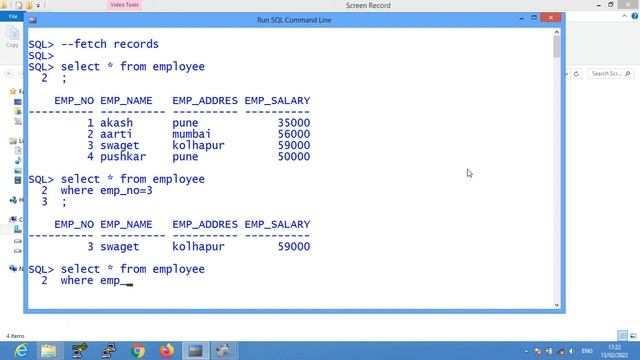Open Chrome from the taskbar
This screenshot has width=640, height=360.
(138, 351)
